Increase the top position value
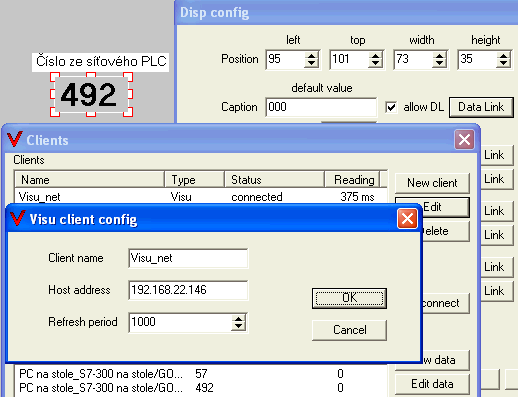Screen dimensions: 518x397 pyautogui.click(x=375, y=56)
